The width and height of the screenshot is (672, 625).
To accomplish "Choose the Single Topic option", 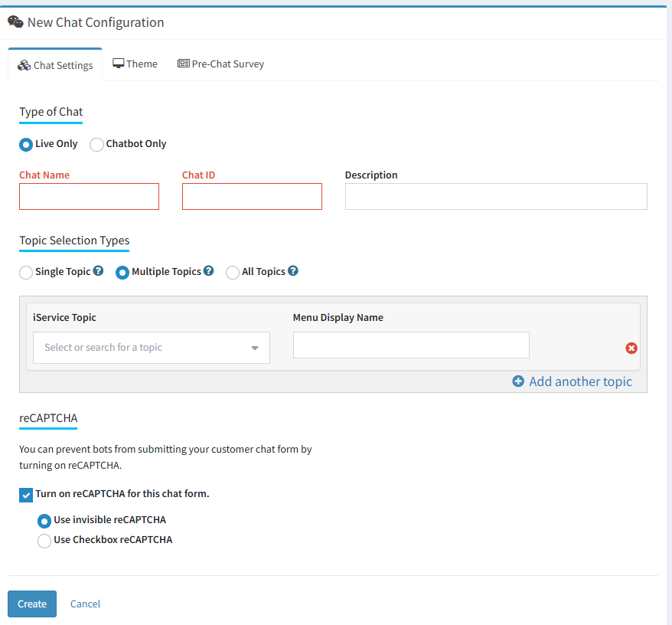I will coord(26,273).
